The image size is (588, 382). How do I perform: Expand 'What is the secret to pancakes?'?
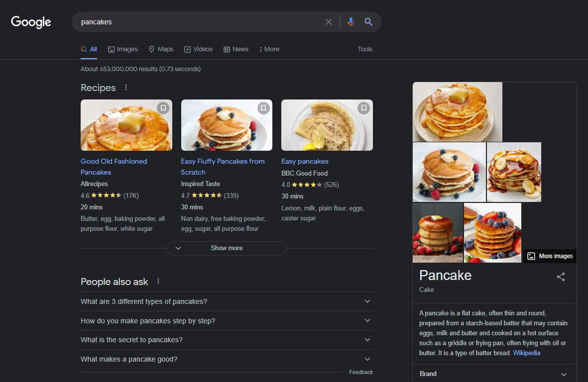227,340
